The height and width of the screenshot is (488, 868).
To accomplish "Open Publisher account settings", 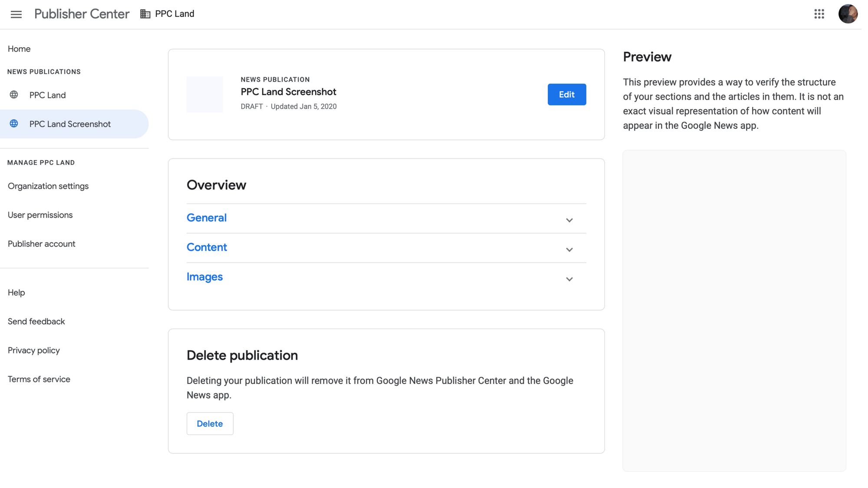I will click(41, 243).
